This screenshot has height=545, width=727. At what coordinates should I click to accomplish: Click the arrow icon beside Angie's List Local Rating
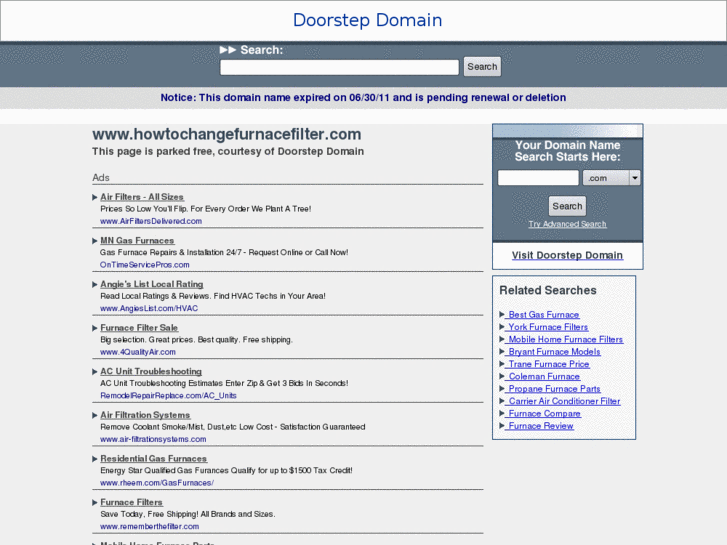[x=95, y=284]
